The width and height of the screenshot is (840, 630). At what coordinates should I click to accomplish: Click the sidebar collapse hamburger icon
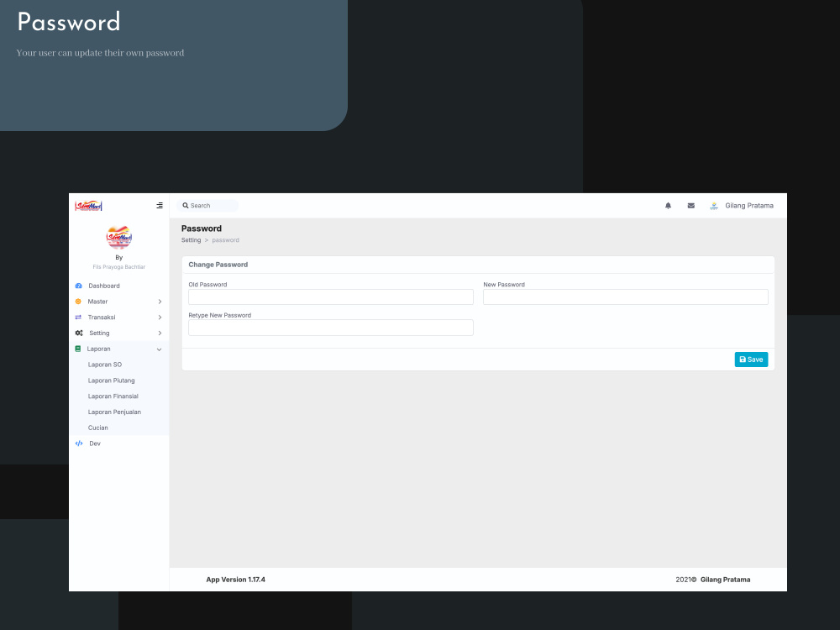pos(160,206)
